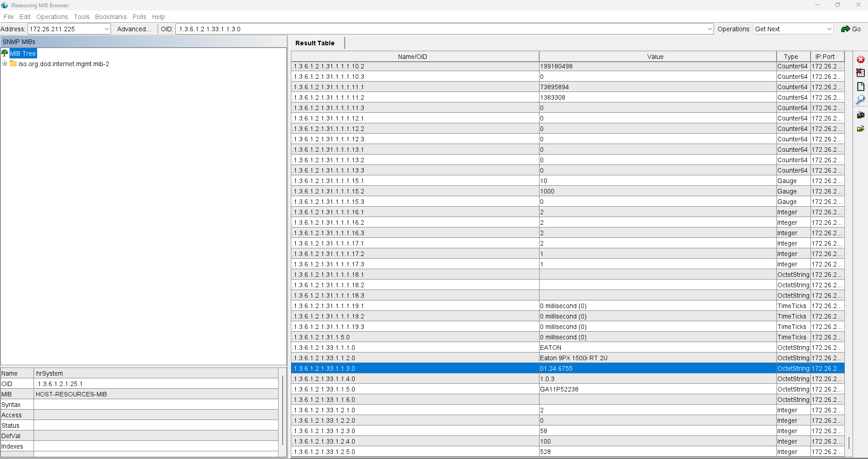Click the MIB Tree root tree icon
This screenshot has height=459, width=868.
[x=5, y=53]
